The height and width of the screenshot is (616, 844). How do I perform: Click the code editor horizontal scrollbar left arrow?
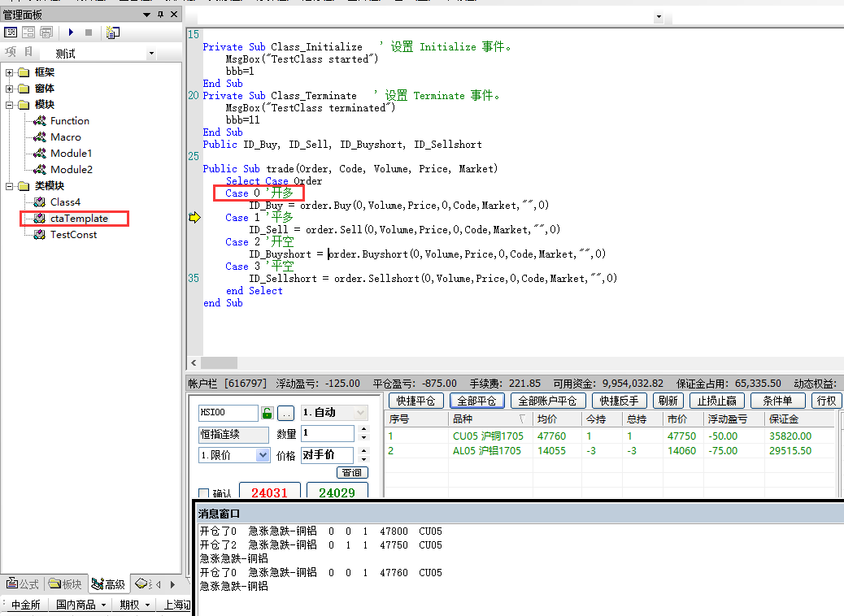click(194, 363)
